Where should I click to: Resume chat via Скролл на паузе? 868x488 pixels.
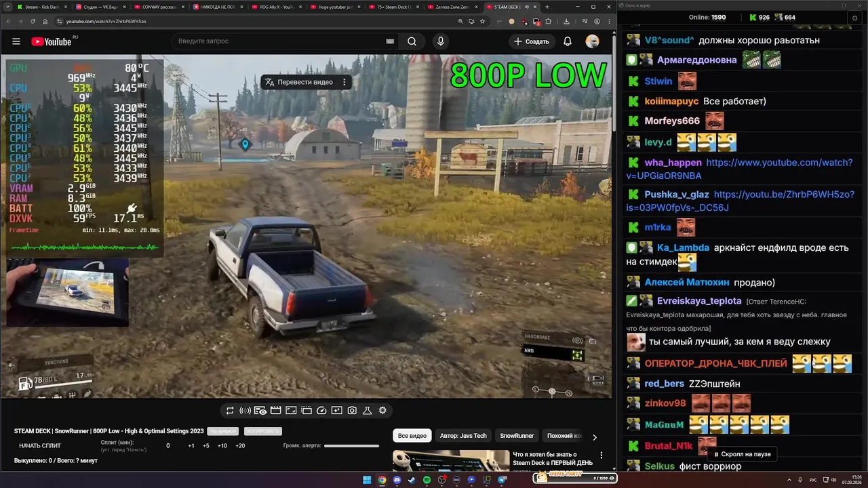(x=741, y=454)
